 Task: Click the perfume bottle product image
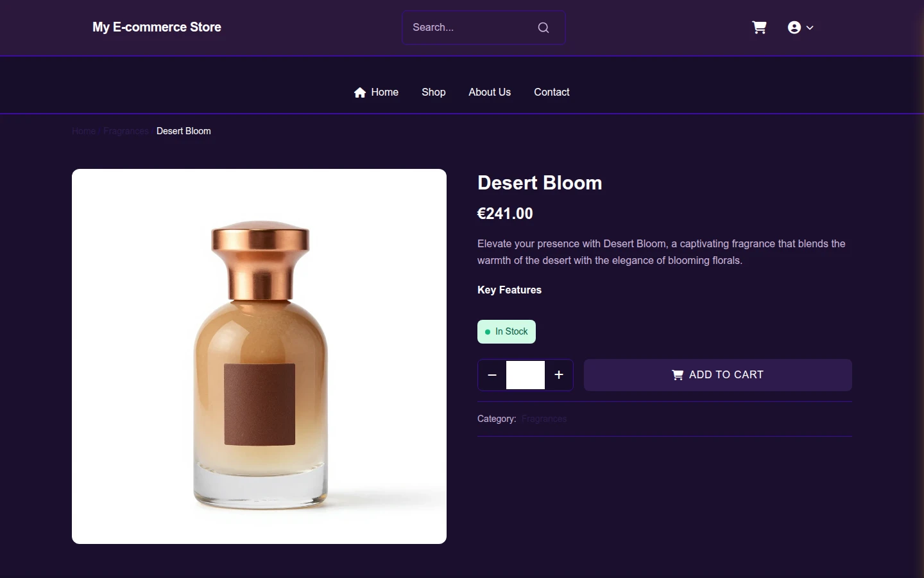point(259,356)
